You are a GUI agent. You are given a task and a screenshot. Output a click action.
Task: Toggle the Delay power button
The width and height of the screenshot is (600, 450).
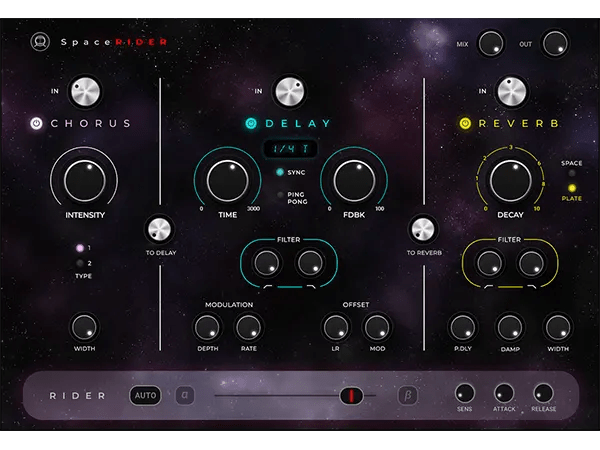[251, 123]
